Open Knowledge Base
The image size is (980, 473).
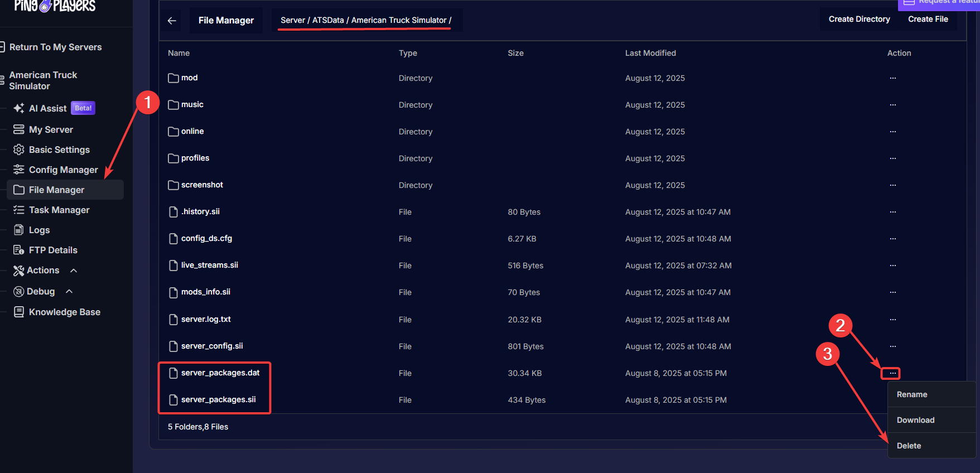pyautogui.click(x=64, y=312)
